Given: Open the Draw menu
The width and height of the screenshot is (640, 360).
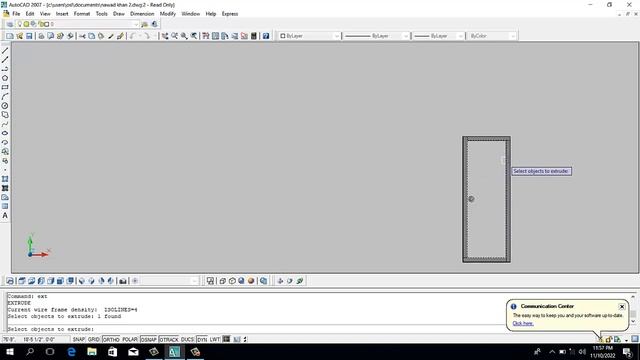Looking at the screenshot, I should pyautogui.click(x=119, y=14).
